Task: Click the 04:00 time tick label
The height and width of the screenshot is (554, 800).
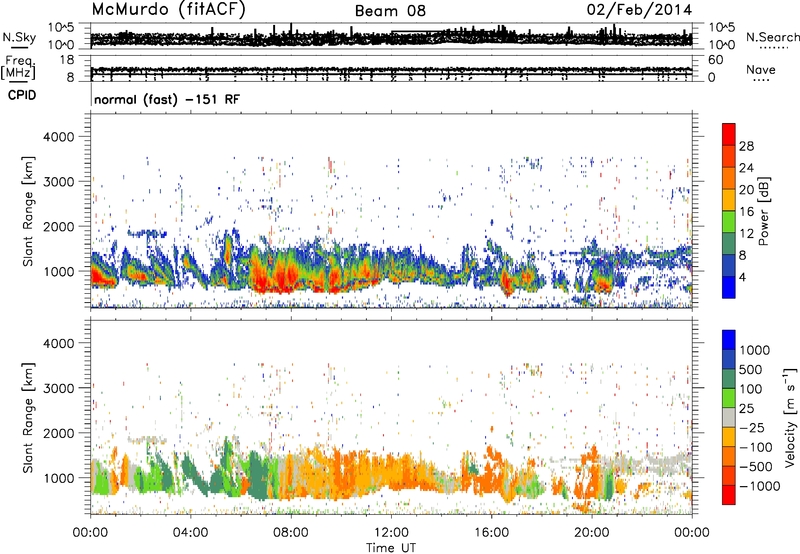Action: tap(190, 533)
